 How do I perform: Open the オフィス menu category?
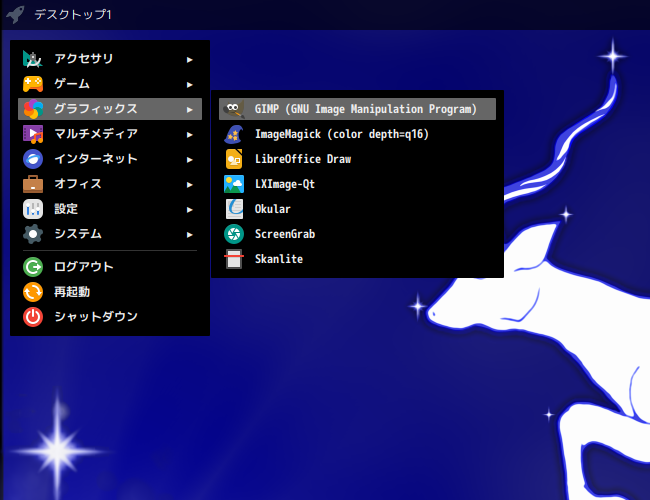(x=110, y=184)
